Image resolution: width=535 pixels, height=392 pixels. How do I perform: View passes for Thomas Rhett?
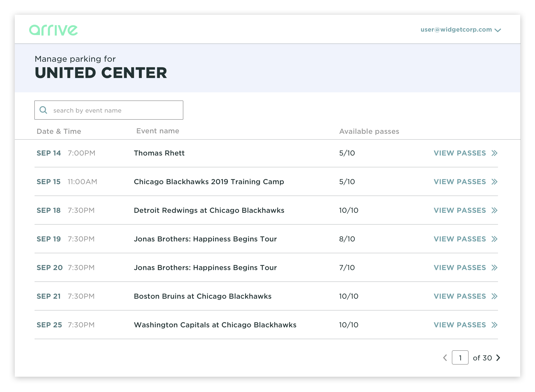point(466,153)
